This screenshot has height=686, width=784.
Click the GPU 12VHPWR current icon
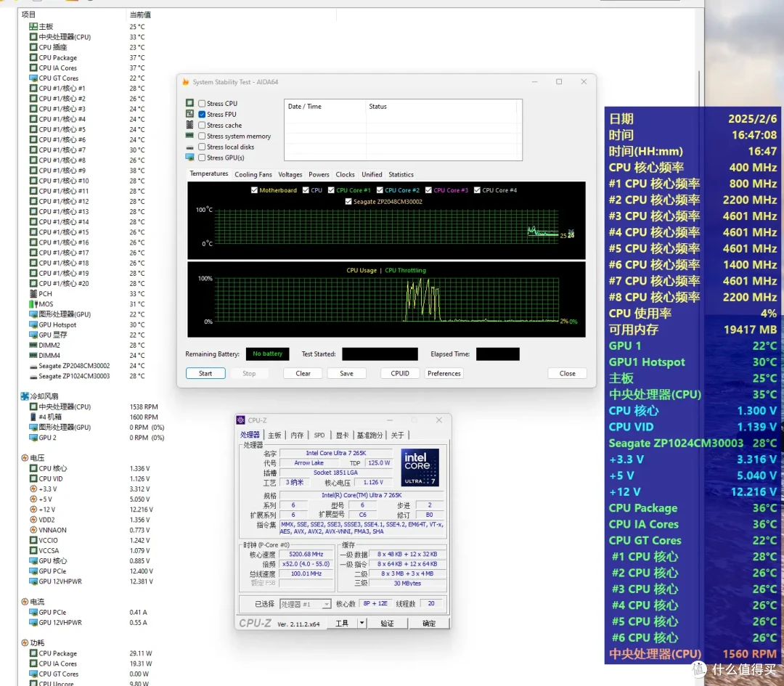pos(33,623)
